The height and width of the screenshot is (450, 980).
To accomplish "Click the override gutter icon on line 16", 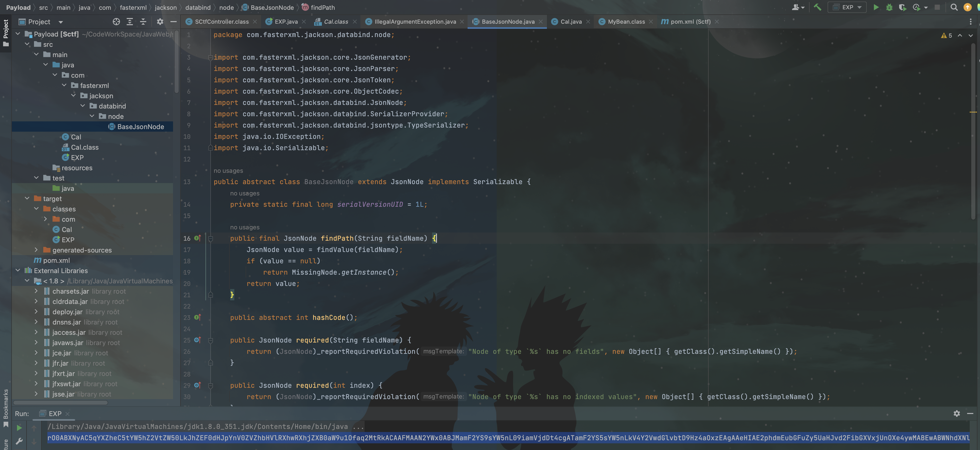I will coord(197,238).
